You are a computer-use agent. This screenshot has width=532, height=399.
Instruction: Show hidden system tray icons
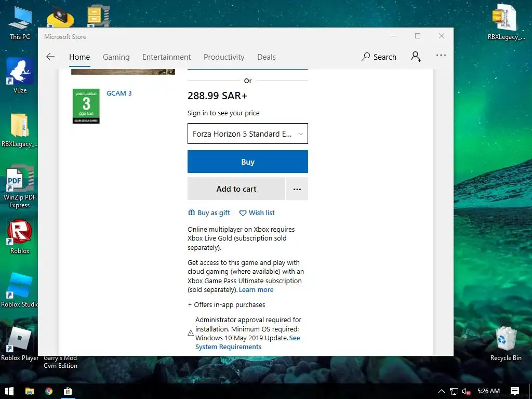[442, 391]
